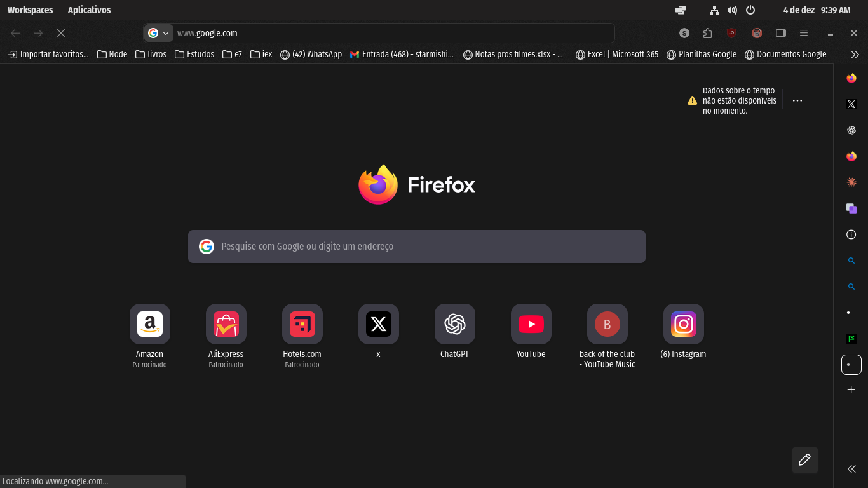
Task: Open the Excel | Microsoft 365 bookmark
Action: click(617, 55)
